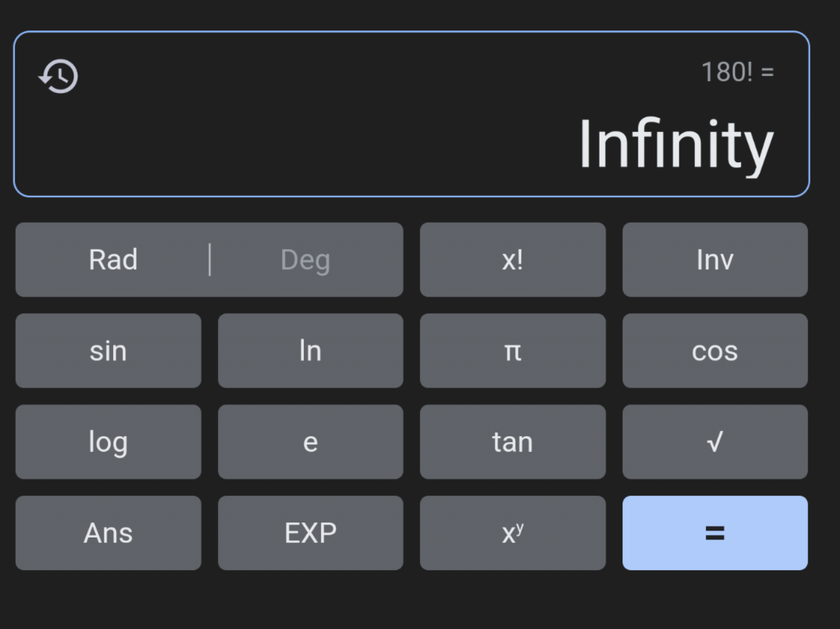
Task: Tap the square root √ key
Action: pos(715,442)
